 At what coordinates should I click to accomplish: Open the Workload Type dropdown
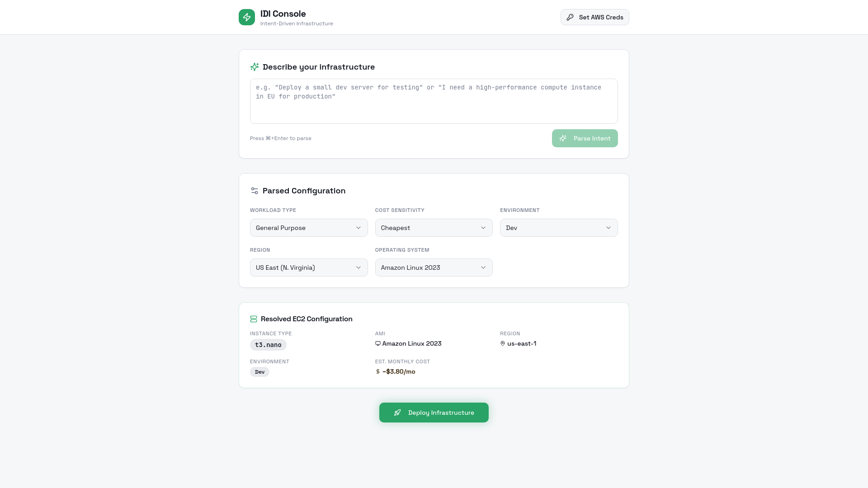tap(309, 228)
